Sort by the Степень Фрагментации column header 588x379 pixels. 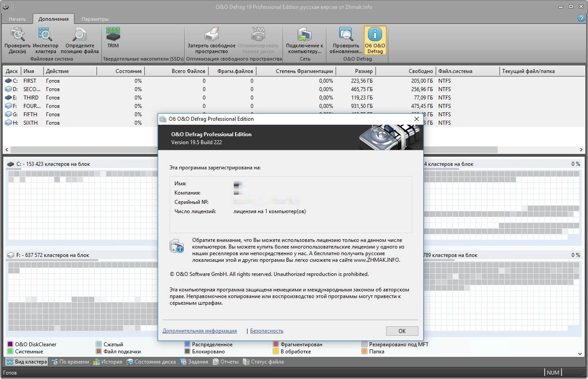click(296, 71)
